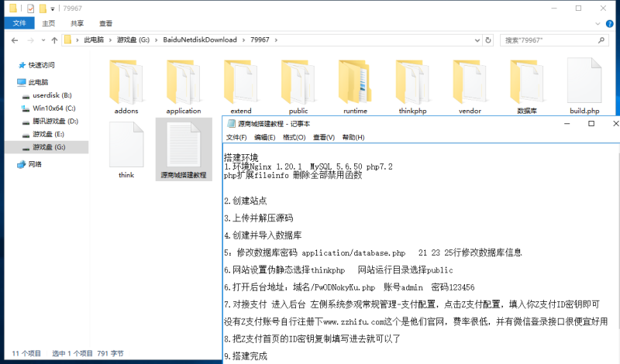The height and width of the screenshot is (364, 620).
Task: Refresh the current folder view
Action: coord(488,40)
